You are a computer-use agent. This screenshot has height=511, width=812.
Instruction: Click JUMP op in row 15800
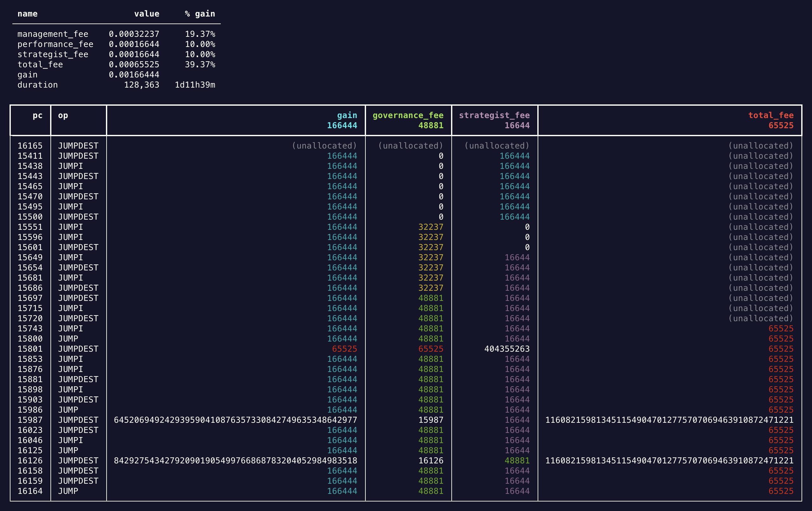click(68, 339)
